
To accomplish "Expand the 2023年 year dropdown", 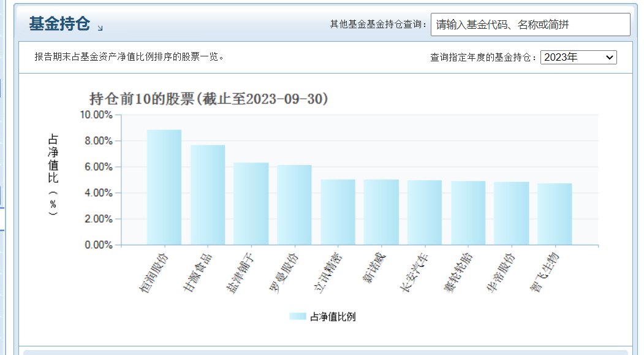I will (x=578, y=58).
